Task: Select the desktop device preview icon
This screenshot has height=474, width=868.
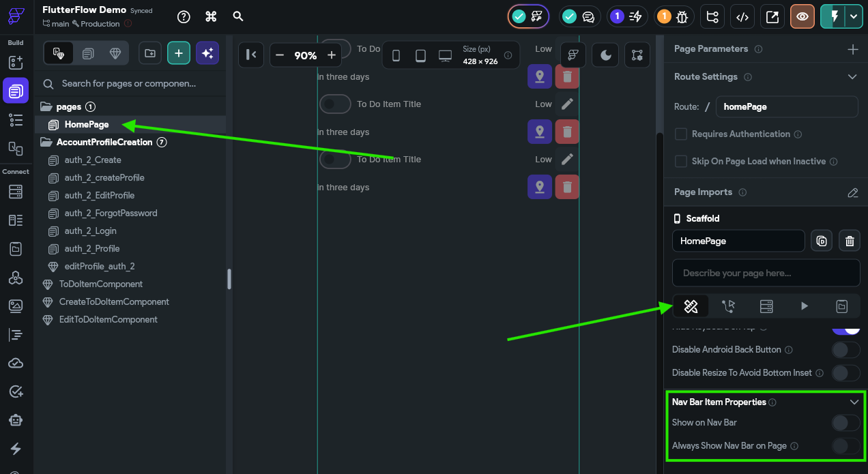Action: click(x=445, y=56)
